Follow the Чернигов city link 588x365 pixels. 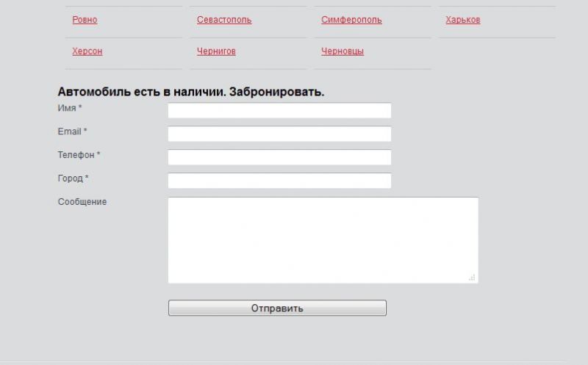216,51
